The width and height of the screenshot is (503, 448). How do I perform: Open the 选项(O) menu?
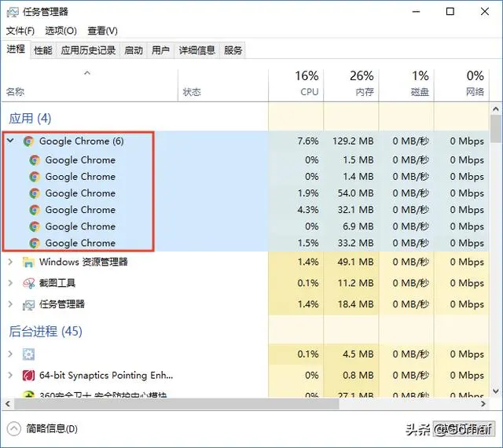[x=61, y=31]
